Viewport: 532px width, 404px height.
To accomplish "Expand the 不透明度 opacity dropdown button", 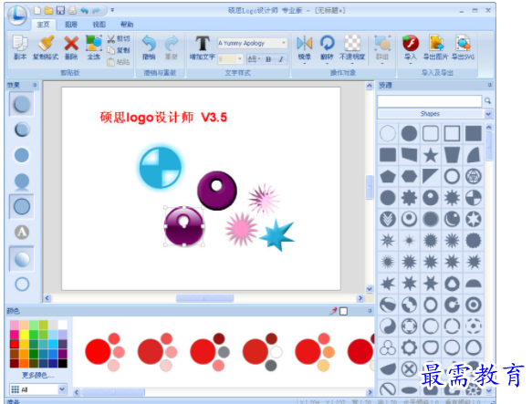I will 352,64.
